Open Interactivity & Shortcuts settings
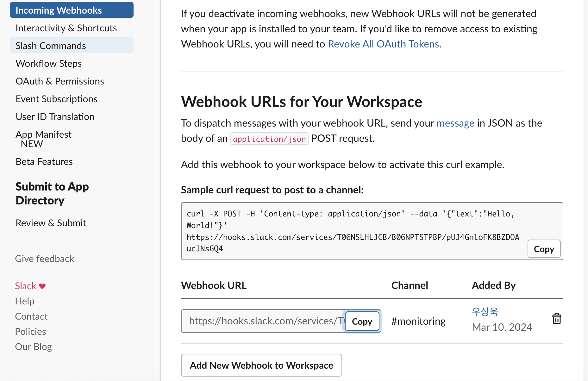Image resolution: width=588 pixels, height=381 pixels. point(66,28)
